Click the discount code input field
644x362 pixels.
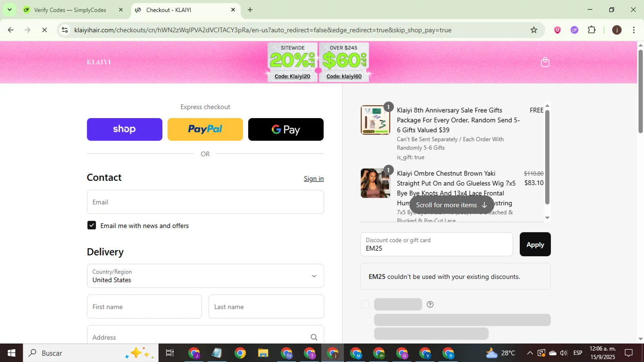pos(437,244)
